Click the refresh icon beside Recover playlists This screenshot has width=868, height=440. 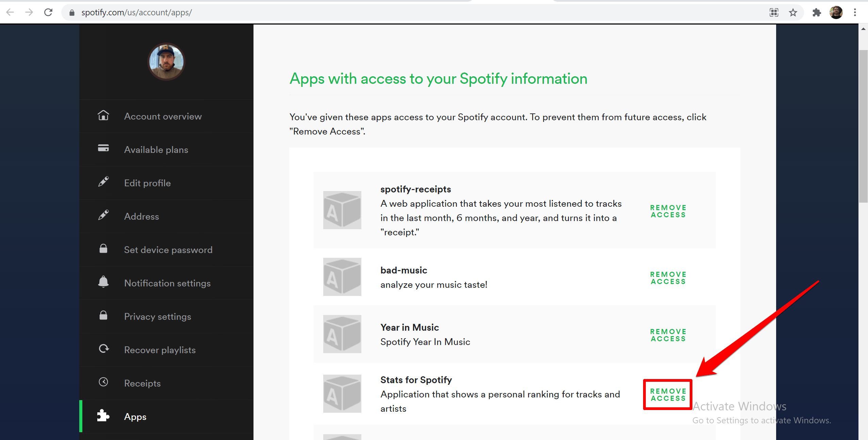(103, 349)
